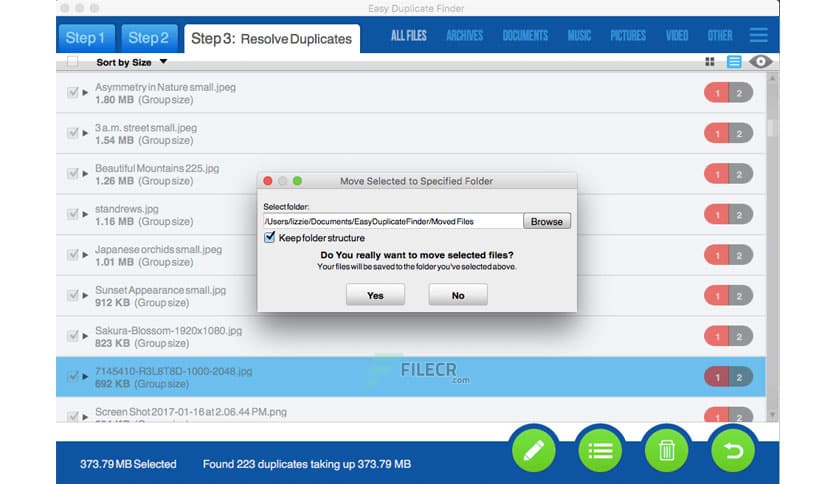The width and height of the screenshot is (836, 484).
Task: Uncheck Keep folder structure checkbox
Action: coord(270,237)
